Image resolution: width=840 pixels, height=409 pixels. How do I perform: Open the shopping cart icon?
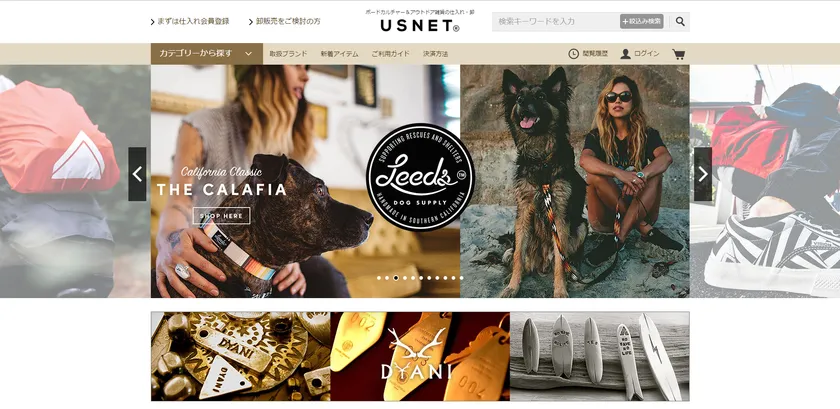pos(678,54)
